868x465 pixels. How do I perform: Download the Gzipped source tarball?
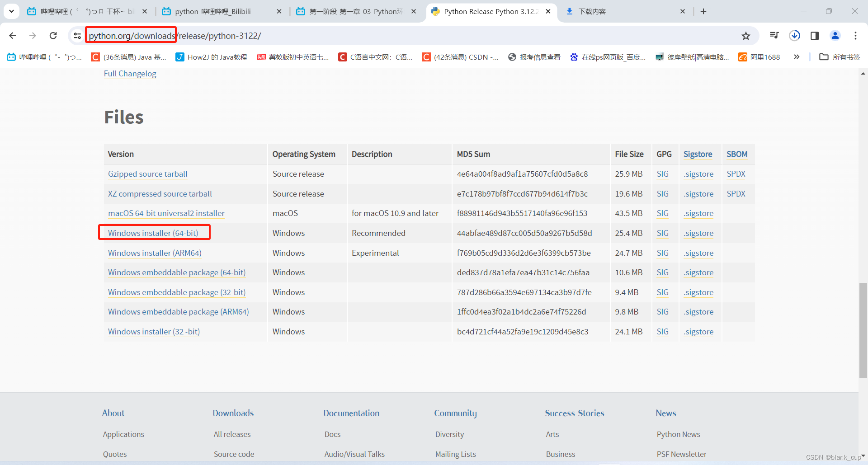click(147, 174)
